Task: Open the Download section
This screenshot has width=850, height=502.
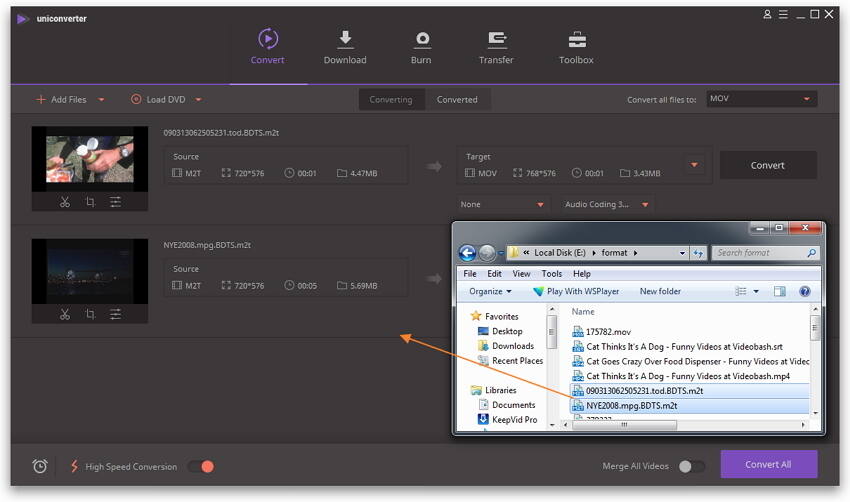Action: tap(345, 48)
